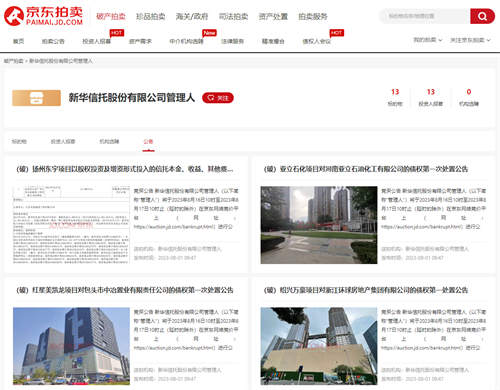The height and width of the screenshot is (390, 500).
Task: Click 投资人招募 nav item with HOT badge
Action: click(x=97, y=41)
